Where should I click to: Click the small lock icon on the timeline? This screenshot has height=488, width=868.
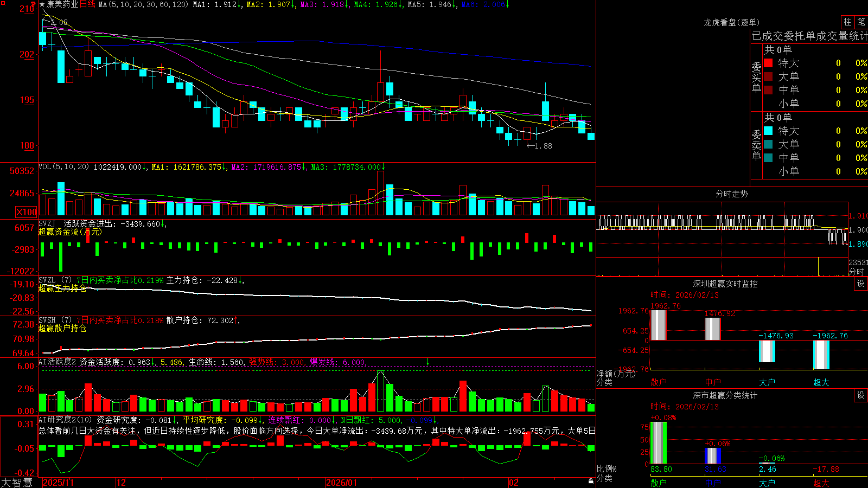[x=591, y=481]
